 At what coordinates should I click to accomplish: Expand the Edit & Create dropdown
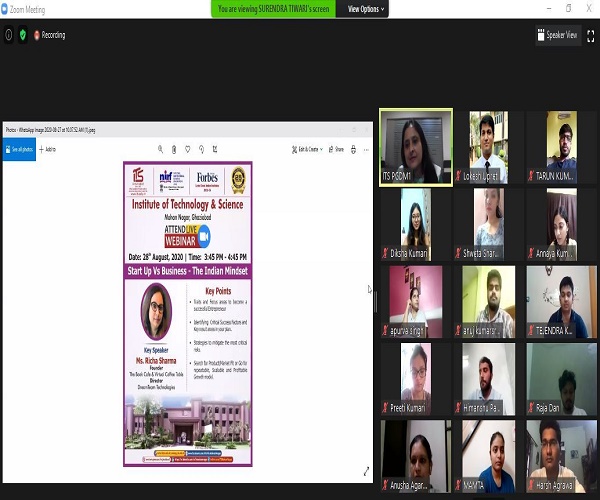(x=307, y=149)
